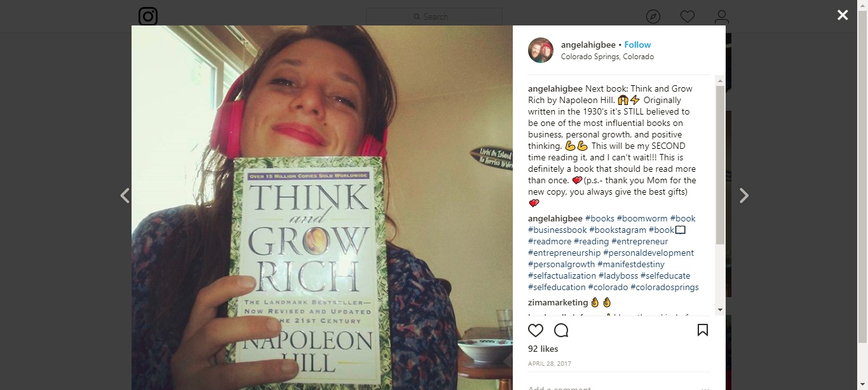Open the profile person icon
The height and width of the screenshot is (390, 868).
click(721, 17)
